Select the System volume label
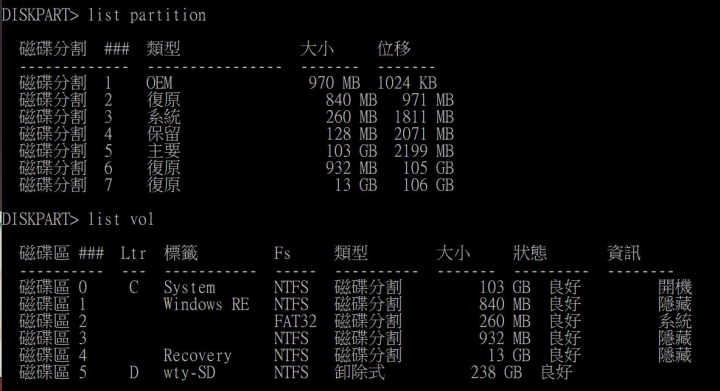The height and width of the screenshot is (391, 720). [x=189, y=287]
